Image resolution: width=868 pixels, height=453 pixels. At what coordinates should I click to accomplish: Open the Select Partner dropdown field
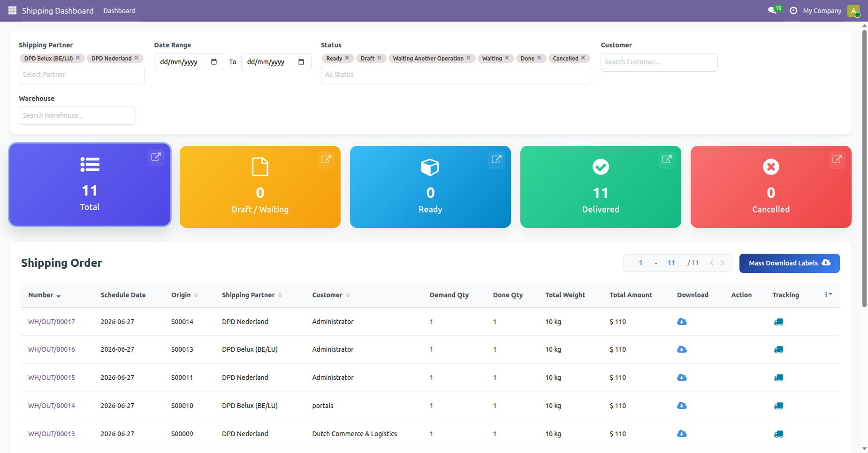click(82, 75)
